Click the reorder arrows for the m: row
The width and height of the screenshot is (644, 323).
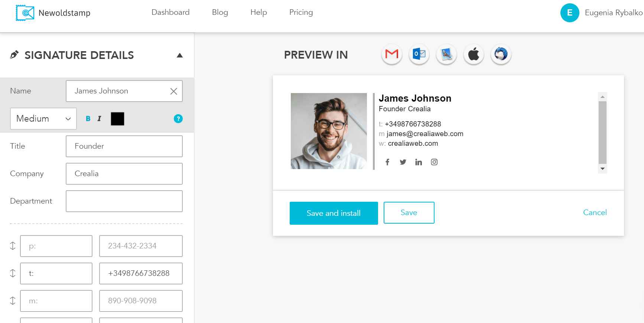pyautogui.click(x=13, y=301)
